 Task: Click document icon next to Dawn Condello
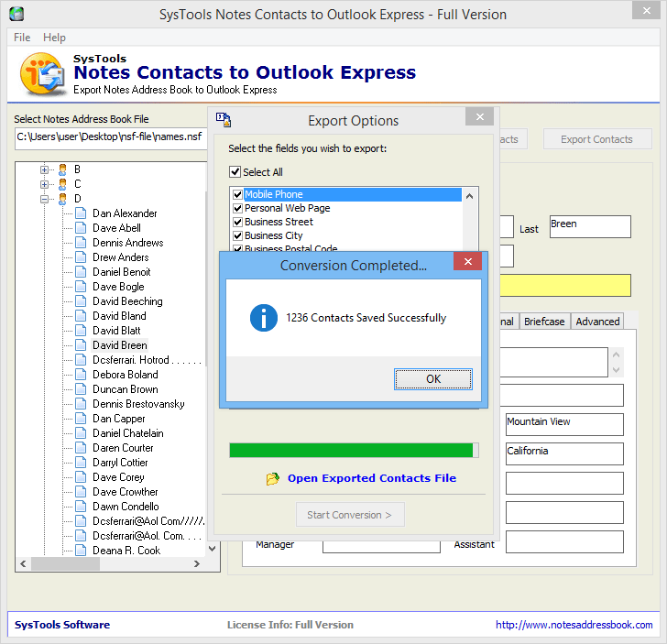[x=81, y=507]
